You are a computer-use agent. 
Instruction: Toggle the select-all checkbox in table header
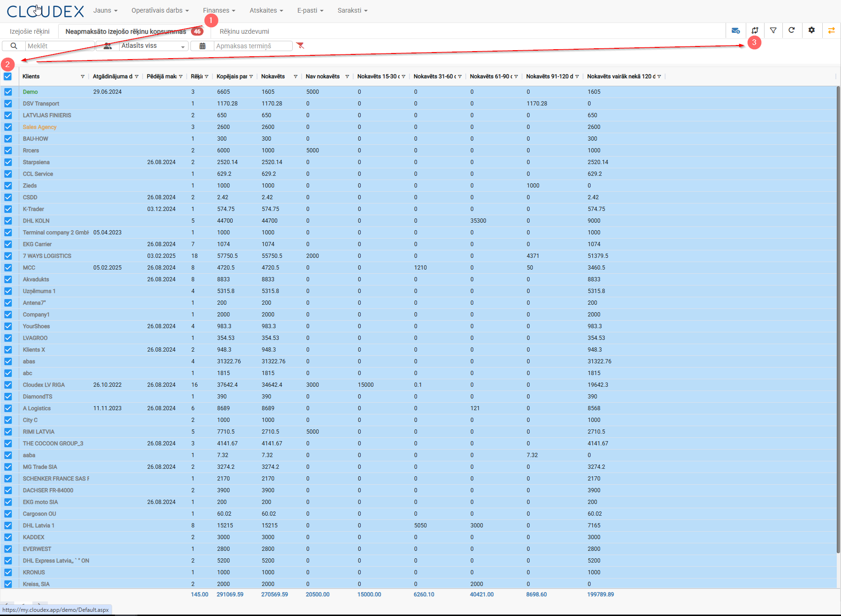click(8, 76)
